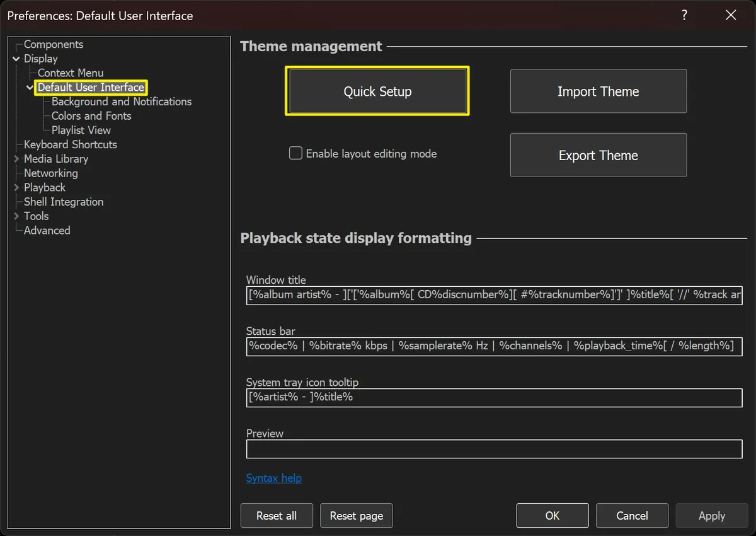This screenshot has width=756, height=536.
Task: Click the empty Preview box
Action: click(x=495, y=448)
